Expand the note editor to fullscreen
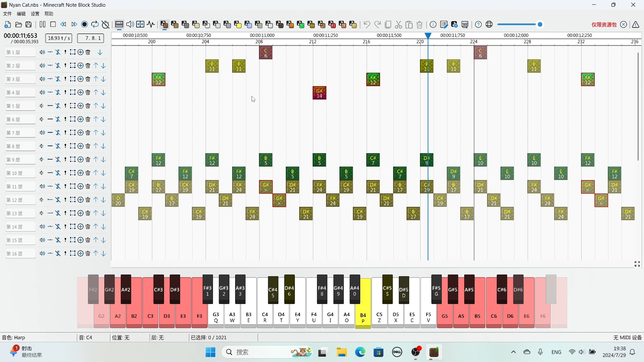 pyautogui.click(x=637, y=264)
